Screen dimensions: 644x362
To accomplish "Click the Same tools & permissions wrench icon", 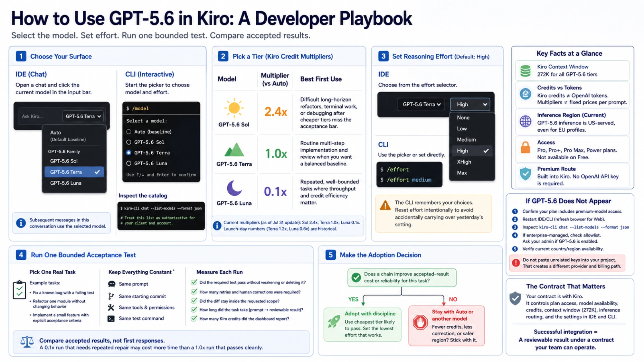I will pos(111,308).
